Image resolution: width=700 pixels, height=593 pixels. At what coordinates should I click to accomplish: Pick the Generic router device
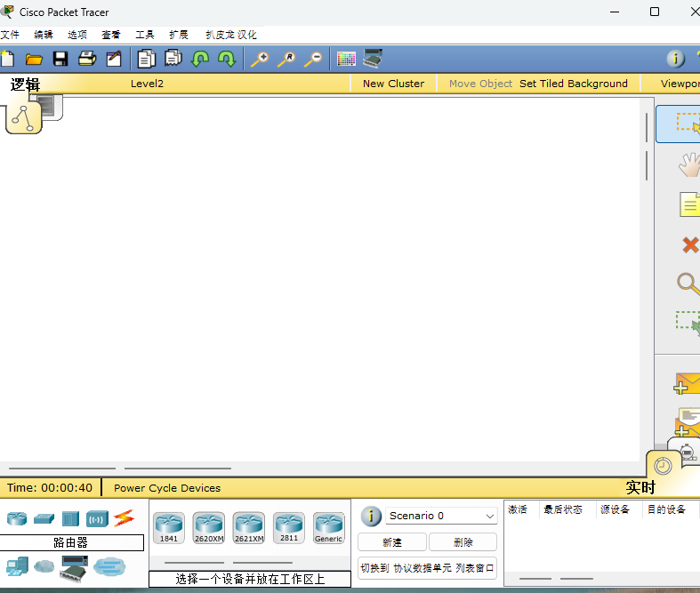click(329, 528)
